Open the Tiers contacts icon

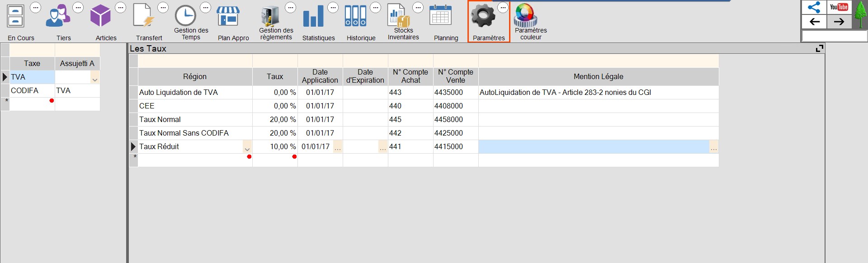click(58, 16)
